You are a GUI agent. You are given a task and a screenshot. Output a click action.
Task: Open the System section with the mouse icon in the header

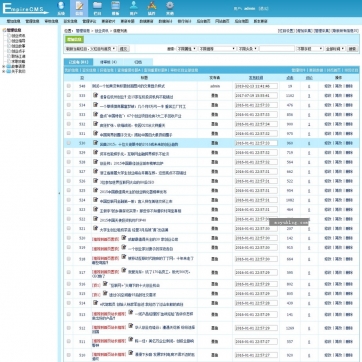pos(61,8)
